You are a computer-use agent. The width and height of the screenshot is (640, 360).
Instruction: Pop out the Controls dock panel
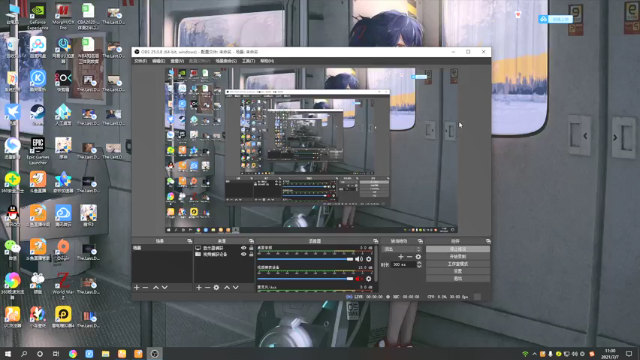point(488,241)
